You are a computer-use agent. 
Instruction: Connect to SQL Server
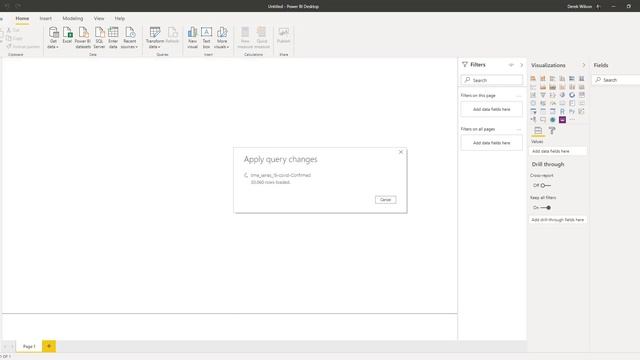click(x=99, y=38)
